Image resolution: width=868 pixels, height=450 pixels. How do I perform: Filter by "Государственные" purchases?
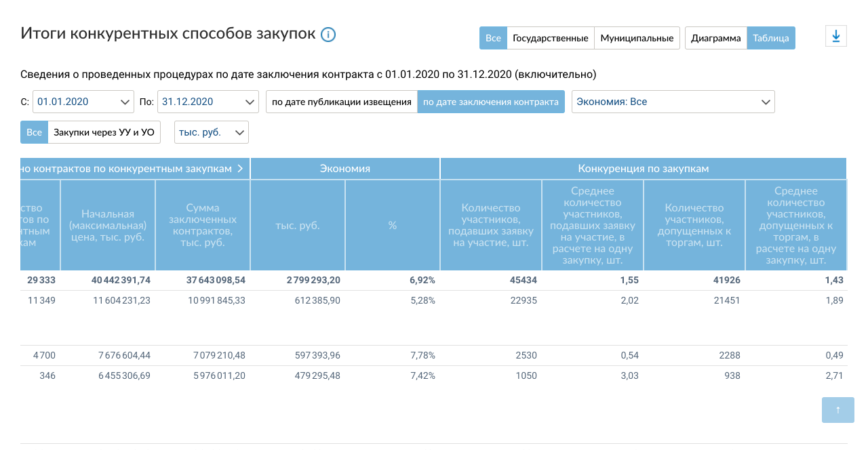(550, 38)
